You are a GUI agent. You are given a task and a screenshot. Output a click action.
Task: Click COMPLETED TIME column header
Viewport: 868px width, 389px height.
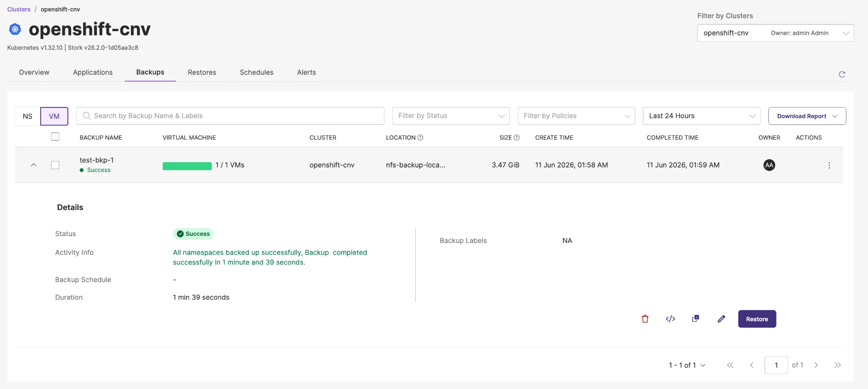pos(672,138)
